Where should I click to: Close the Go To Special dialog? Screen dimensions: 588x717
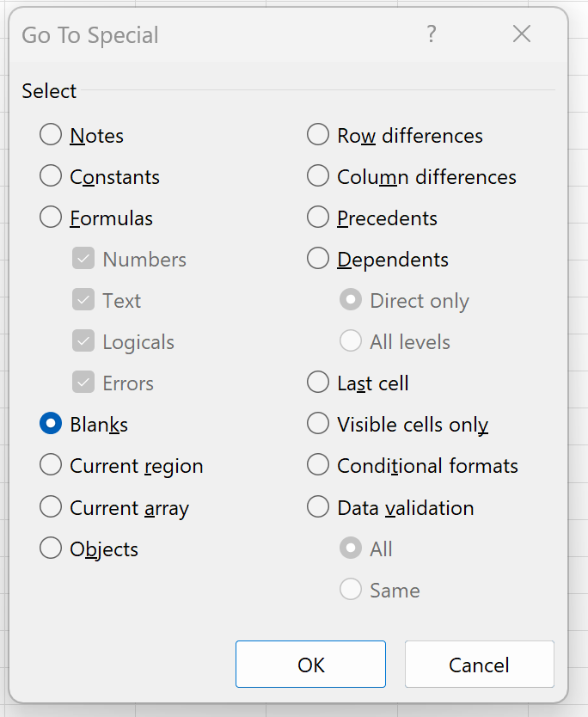(522, 34)
